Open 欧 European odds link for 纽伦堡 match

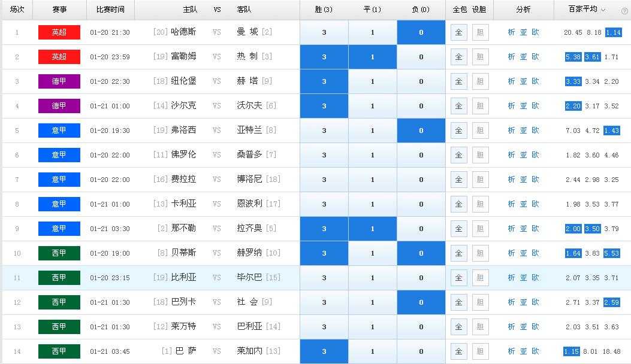535,81
